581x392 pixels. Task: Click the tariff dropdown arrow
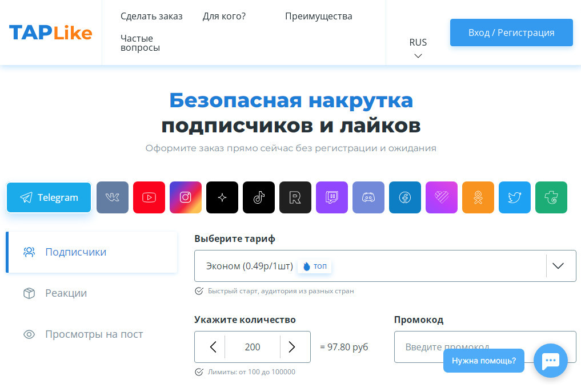tap(558, 266)
